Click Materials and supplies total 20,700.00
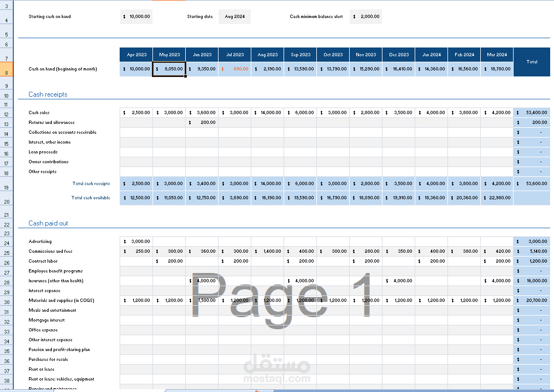554x392 pixels. pos(532,300)
